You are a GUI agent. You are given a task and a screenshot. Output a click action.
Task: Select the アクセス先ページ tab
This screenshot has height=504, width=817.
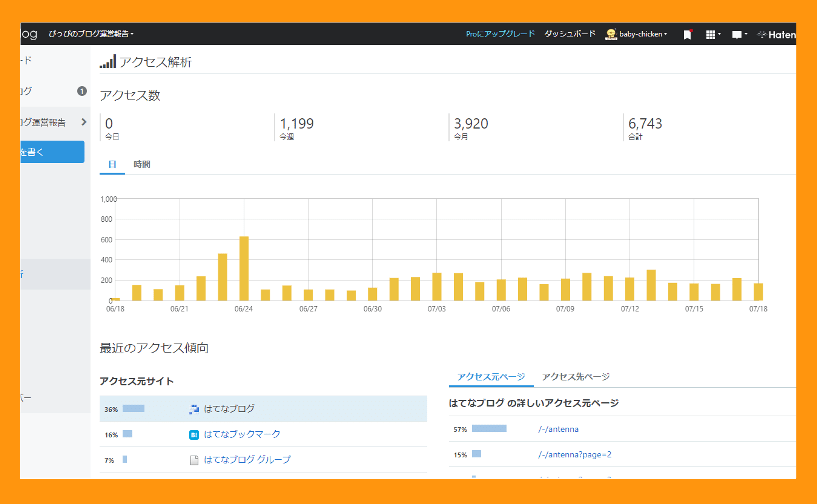tap(576, 376)
